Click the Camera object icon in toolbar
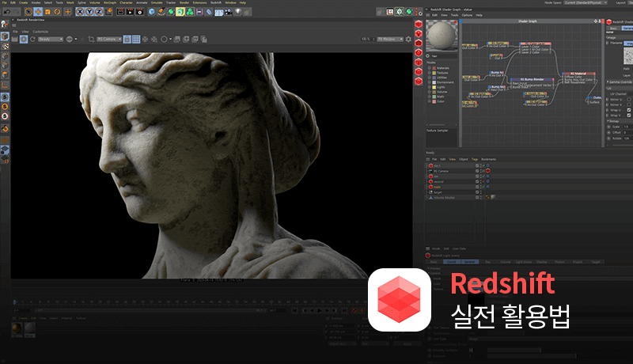 [229, 12]
